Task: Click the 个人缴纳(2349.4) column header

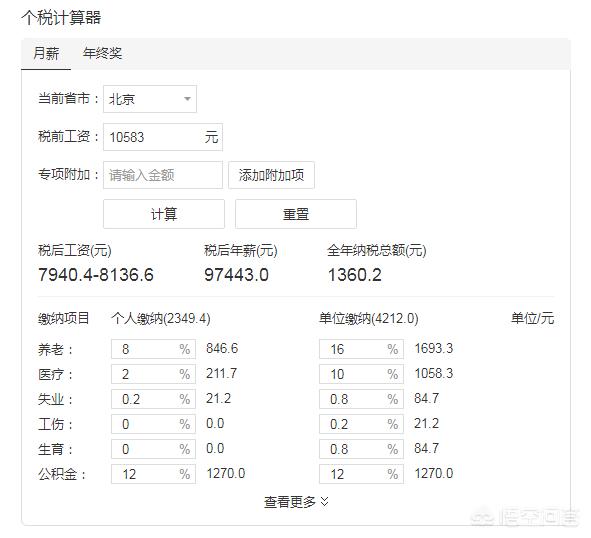Action: coord(161,319)
